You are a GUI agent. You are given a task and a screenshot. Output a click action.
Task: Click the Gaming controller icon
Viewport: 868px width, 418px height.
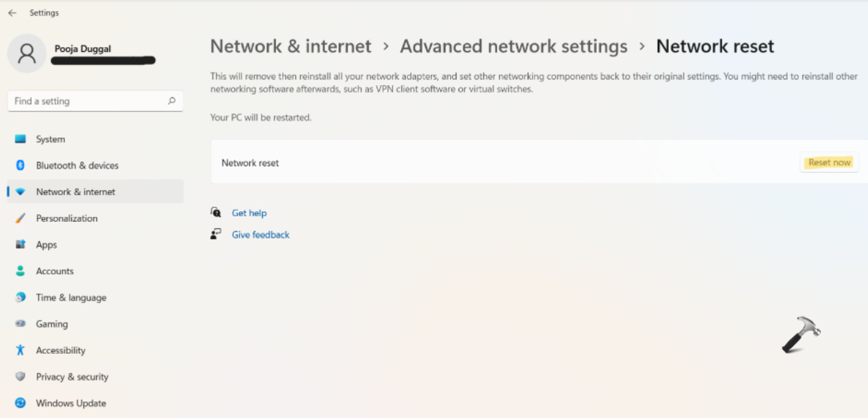[x=21, y=324]
